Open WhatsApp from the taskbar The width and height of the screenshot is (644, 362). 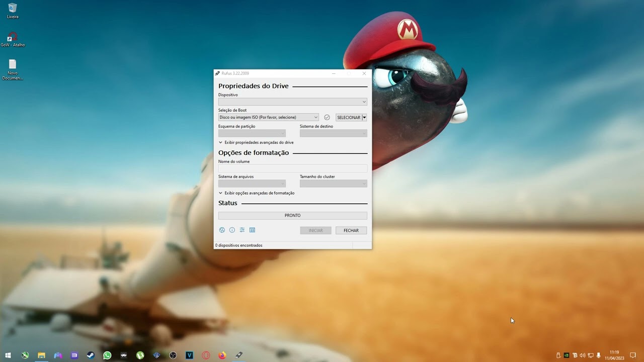[107, 355]
